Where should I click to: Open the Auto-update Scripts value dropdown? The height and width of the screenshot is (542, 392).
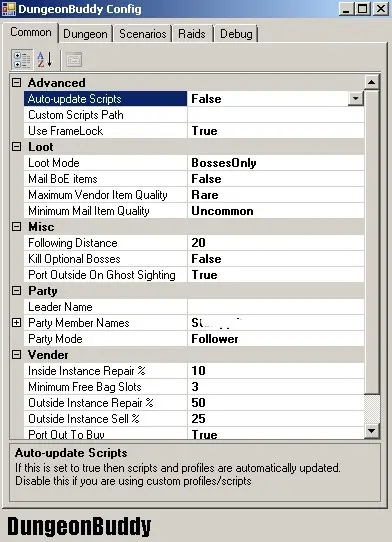(x=355, y=99)
